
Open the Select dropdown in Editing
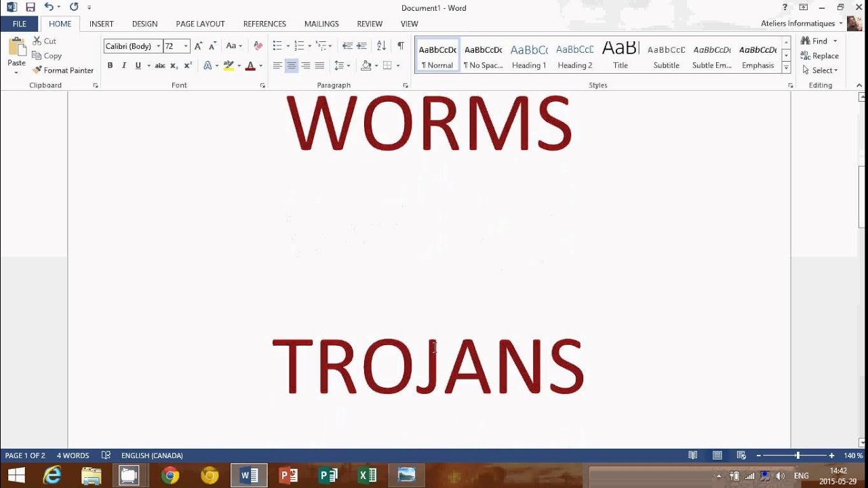[819, 70]
